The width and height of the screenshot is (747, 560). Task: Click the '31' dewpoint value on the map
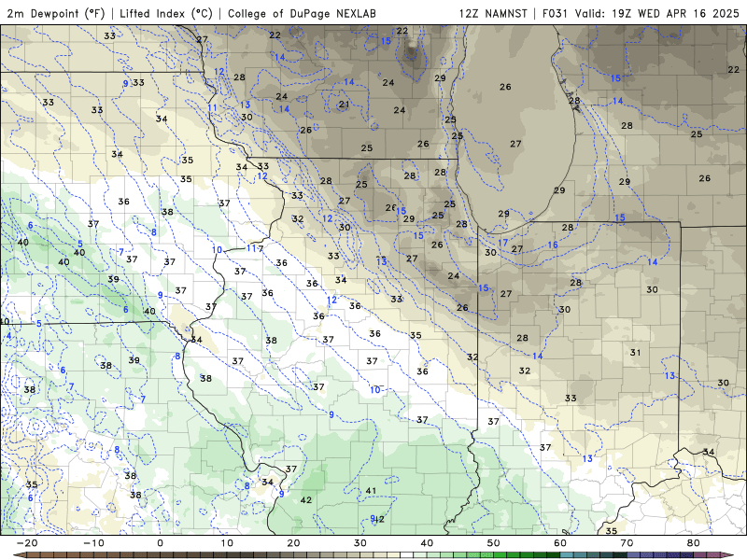click(x=636, y=353)
